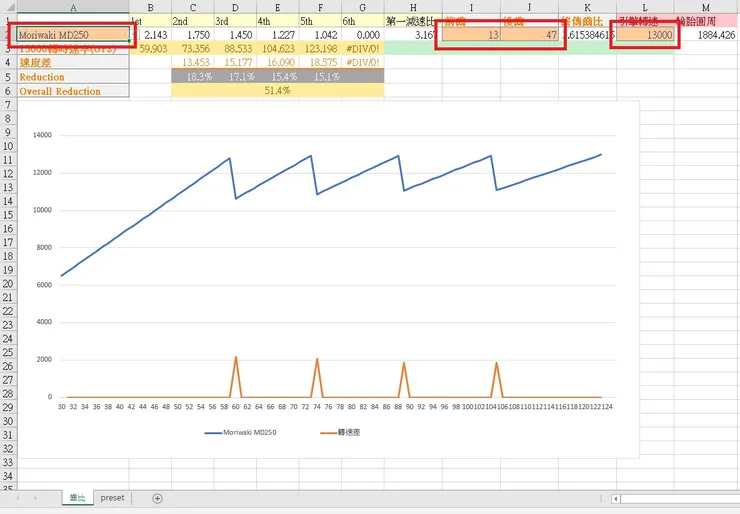740x514 pixels.
Task: Select column H header
Action: (x=413, y=7)
